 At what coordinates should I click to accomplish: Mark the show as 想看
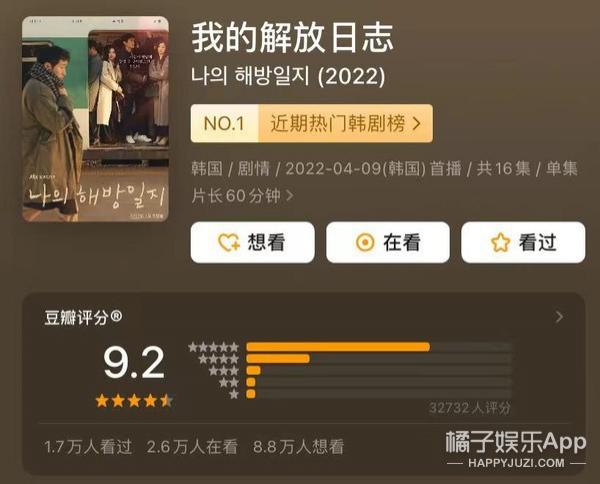(x=253, y=242)
